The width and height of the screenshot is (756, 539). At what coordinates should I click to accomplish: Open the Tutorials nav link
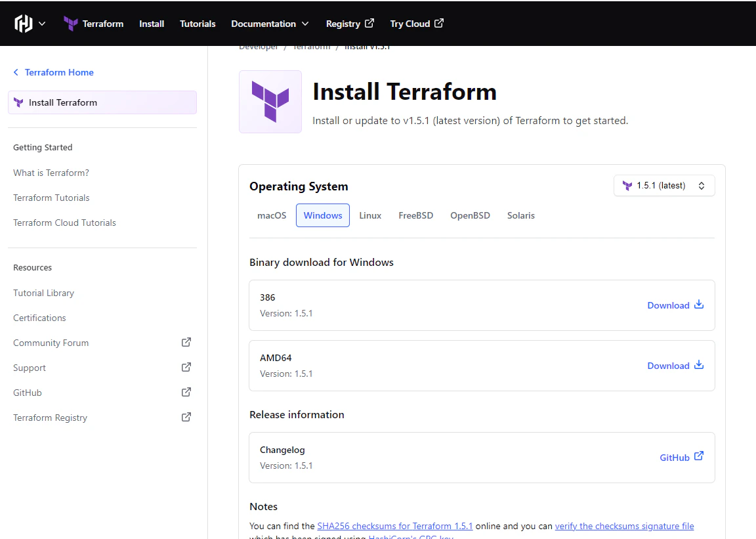tap(198, 24)
